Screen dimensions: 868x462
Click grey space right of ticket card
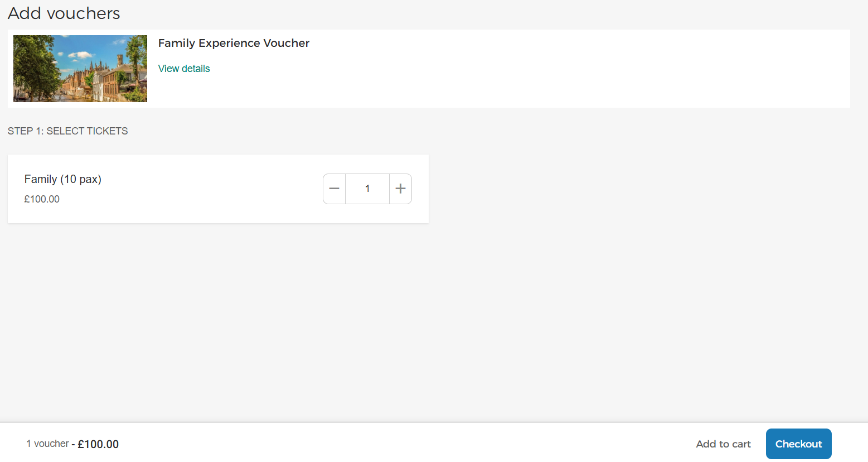pyautogui.click(x=641, y=190)
